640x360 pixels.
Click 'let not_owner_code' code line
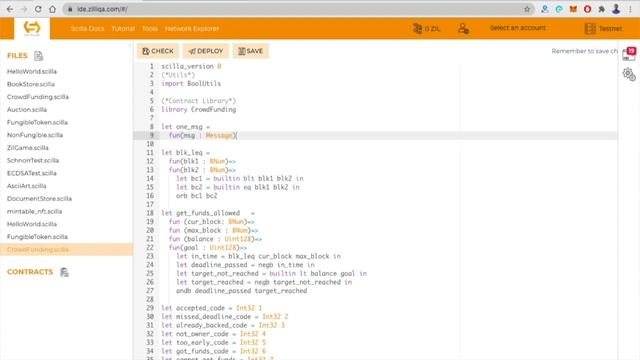coord(213,334)
